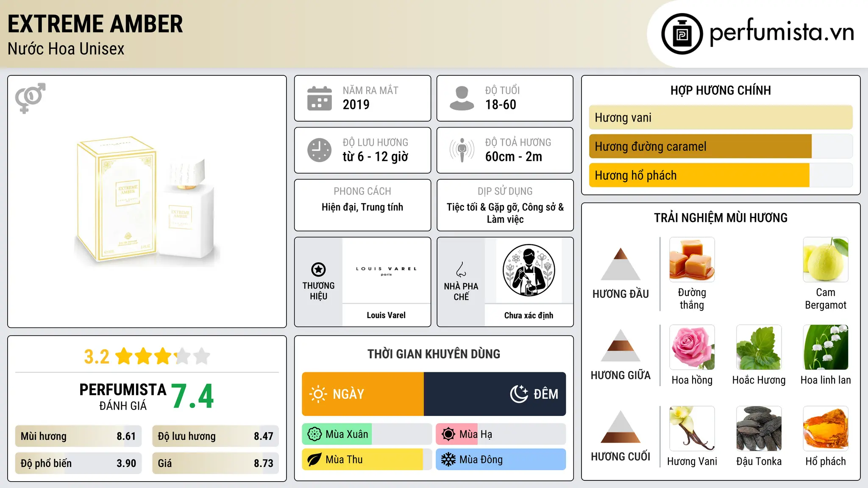This screenshot has height=488, width=868.
Task: Click the age range 18-60
Action: (501, 105)
